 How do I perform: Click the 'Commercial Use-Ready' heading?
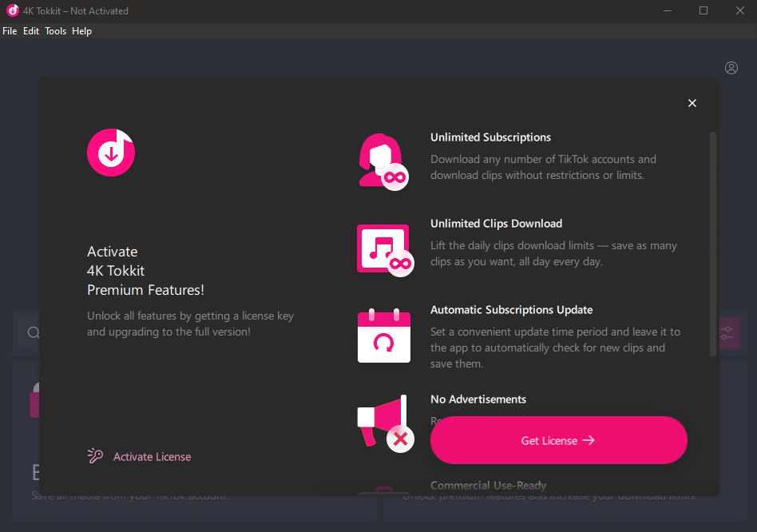click(x=488, y=486)
